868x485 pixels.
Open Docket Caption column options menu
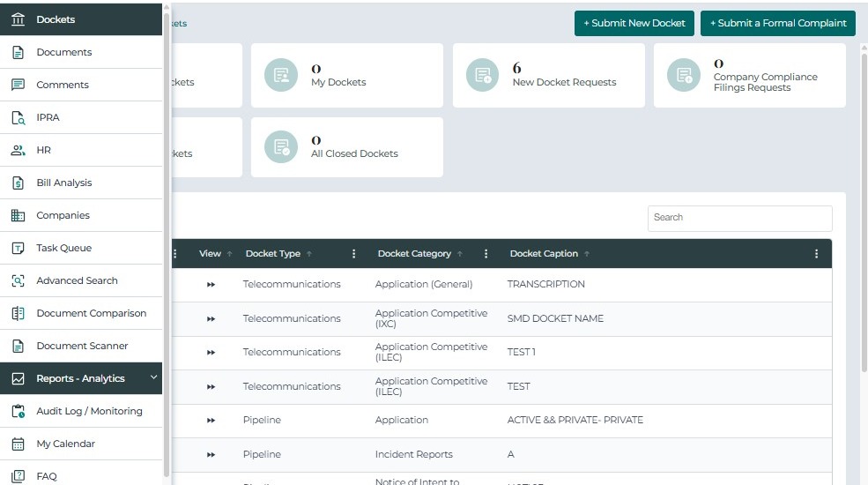(x=817, y=254)
